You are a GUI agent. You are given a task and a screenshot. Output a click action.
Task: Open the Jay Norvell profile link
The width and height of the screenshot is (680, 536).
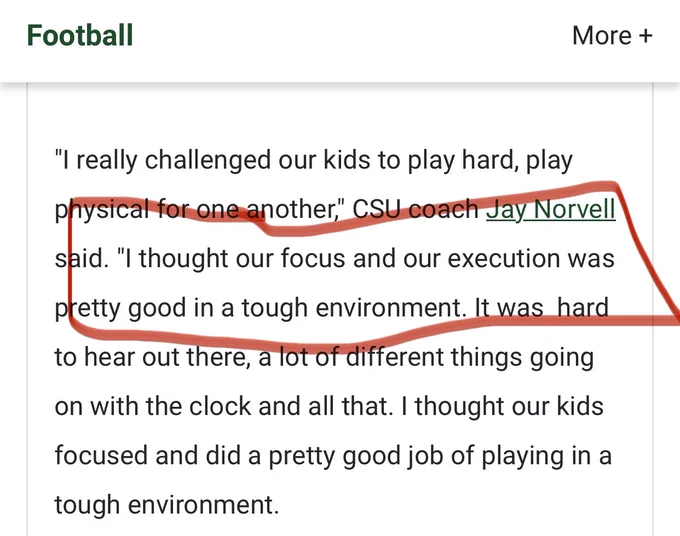coord(551,209)
